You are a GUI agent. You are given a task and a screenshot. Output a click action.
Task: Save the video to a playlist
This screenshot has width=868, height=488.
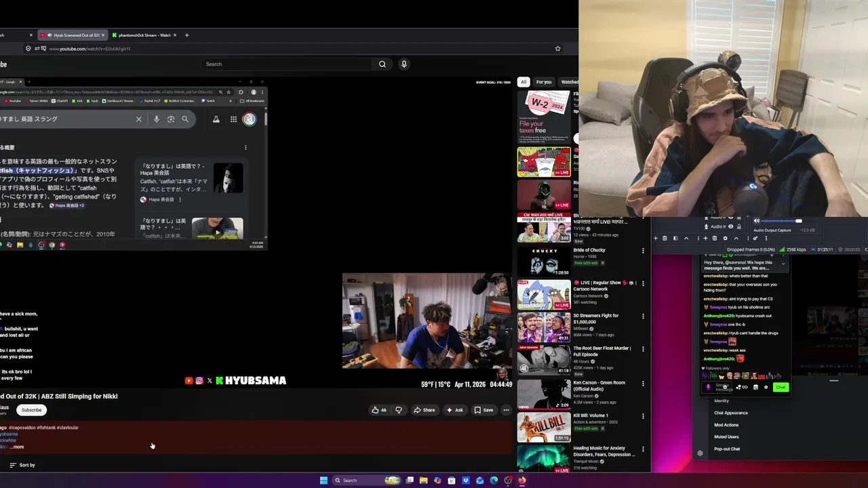coord(484,410)
